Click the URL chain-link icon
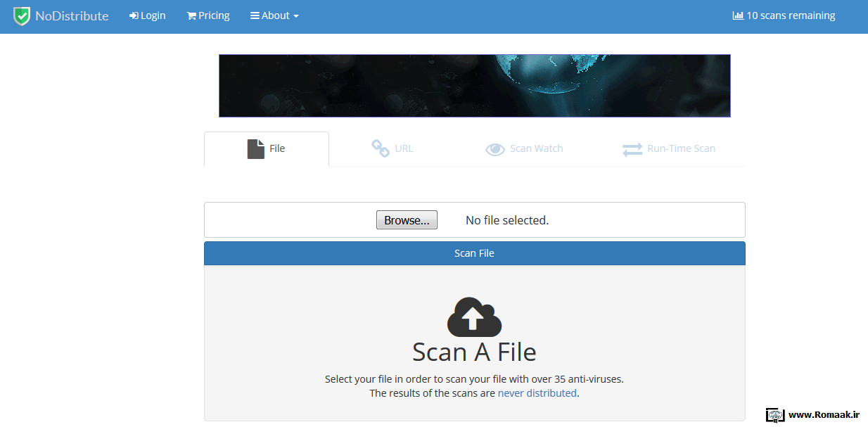Viewport: 868px width, 427px height. [x=381, y=148]
